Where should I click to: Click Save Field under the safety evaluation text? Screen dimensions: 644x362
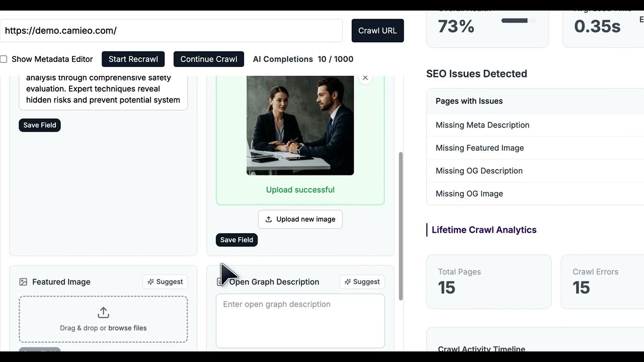pyautogui.click(x=39, y=125)
